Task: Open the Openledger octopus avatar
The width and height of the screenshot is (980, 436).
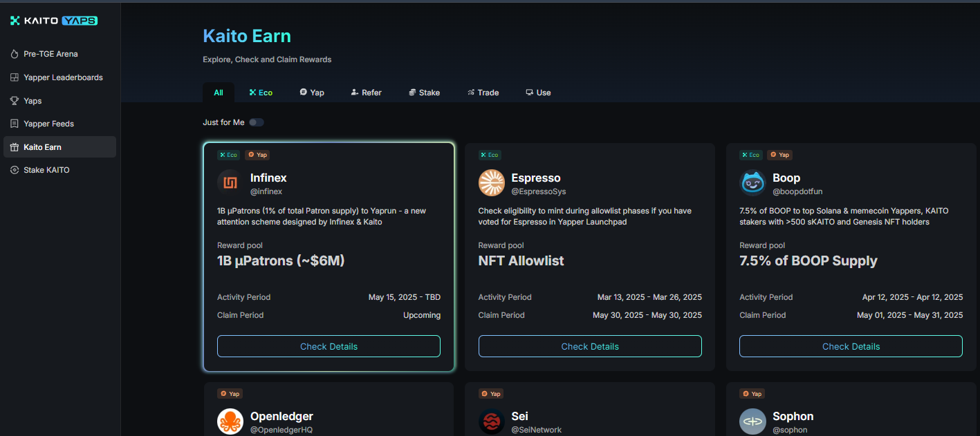Action: 230,421
